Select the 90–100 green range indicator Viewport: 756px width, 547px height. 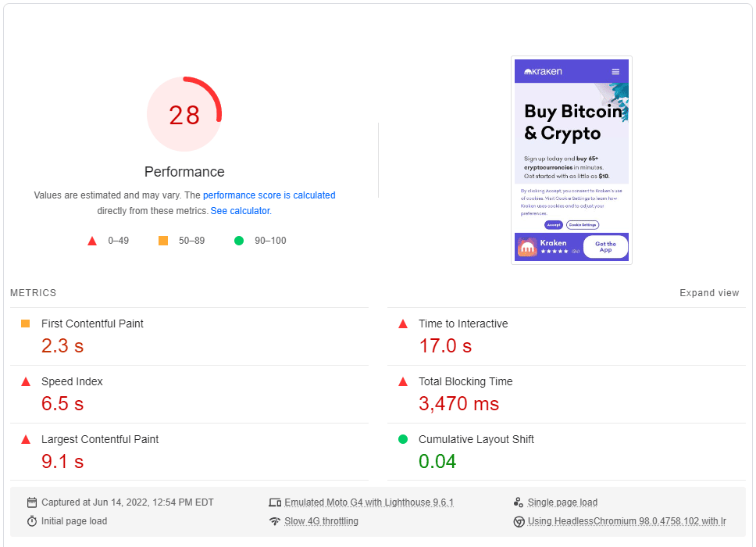239,241
